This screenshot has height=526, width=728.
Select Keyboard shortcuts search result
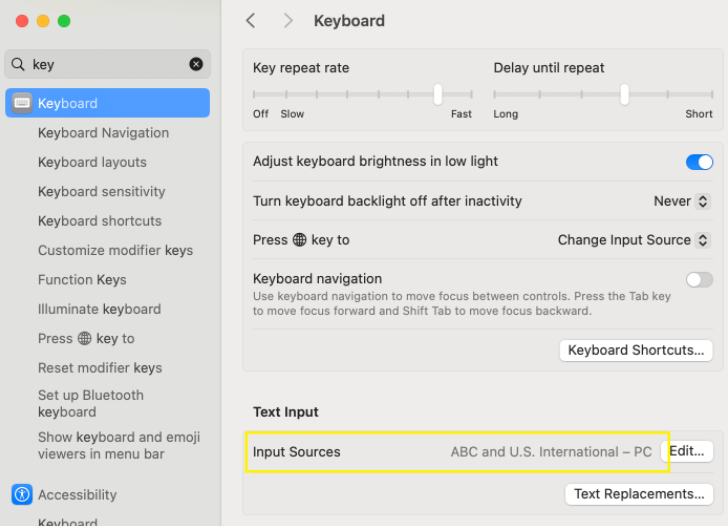point(100,221)
